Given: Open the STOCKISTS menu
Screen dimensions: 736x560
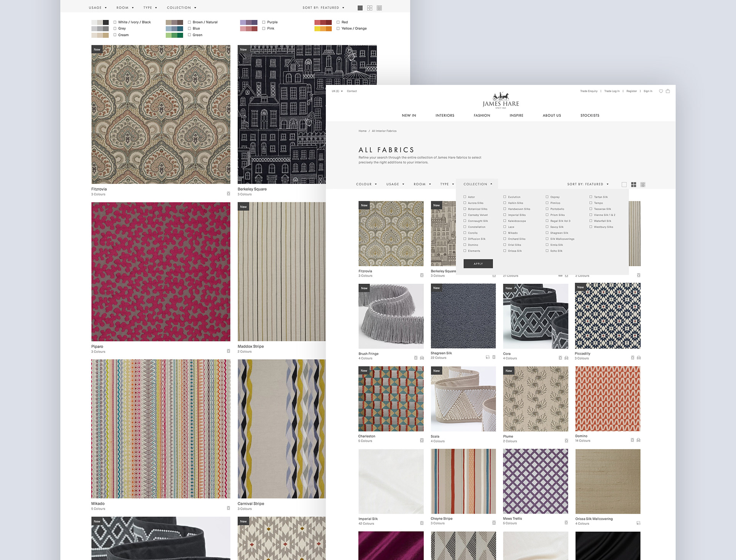Looking at the screenshot, I should (590, 115).
